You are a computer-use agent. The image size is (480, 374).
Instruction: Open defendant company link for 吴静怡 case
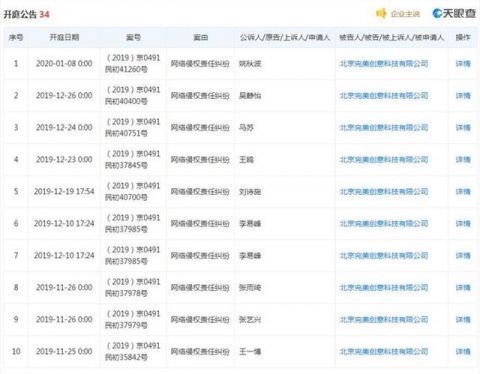tap(384, 96)
